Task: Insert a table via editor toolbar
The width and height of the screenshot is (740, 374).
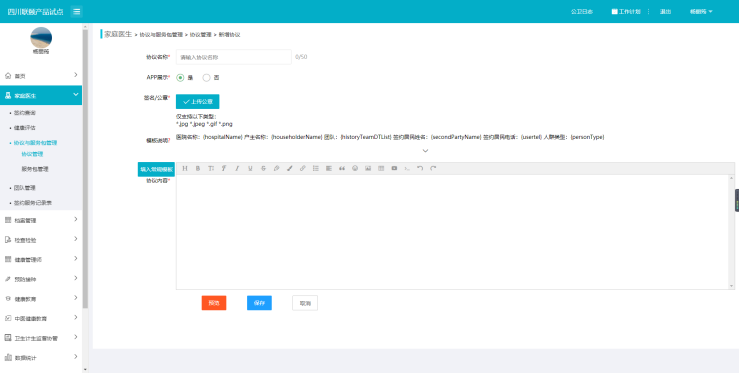Action: point(381,169)
